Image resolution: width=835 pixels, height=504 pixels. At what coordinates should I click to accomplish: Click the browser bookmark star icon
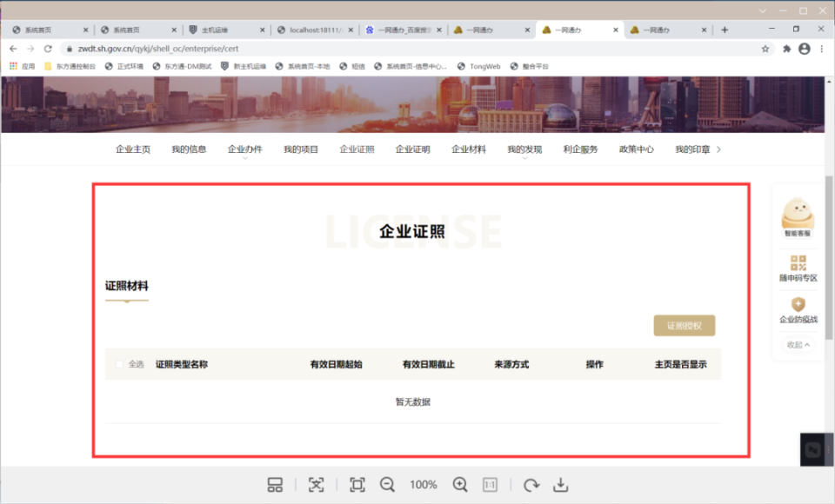764,49
